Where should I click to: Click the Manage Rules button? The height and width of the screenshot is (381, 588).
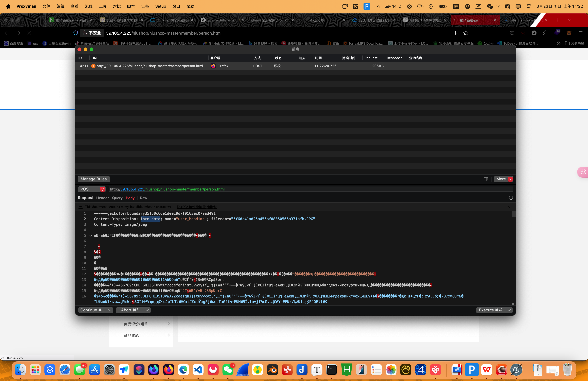94,179
